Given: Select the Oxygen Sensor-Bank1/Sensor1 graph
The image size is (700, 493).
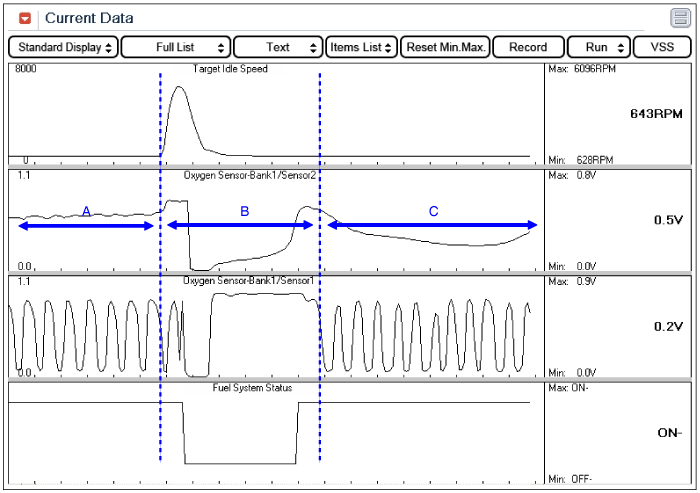Looking at the screenshot, I should pyautogui.click(x=276, y=327).
